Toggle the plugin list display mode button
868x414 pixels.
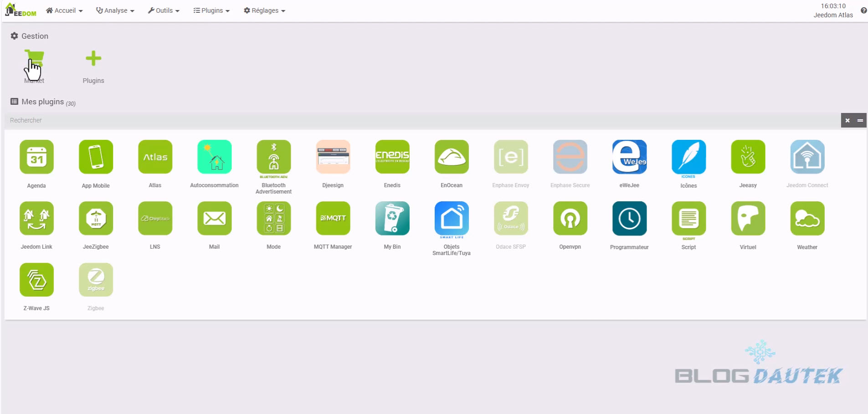[x=860, y=120]
